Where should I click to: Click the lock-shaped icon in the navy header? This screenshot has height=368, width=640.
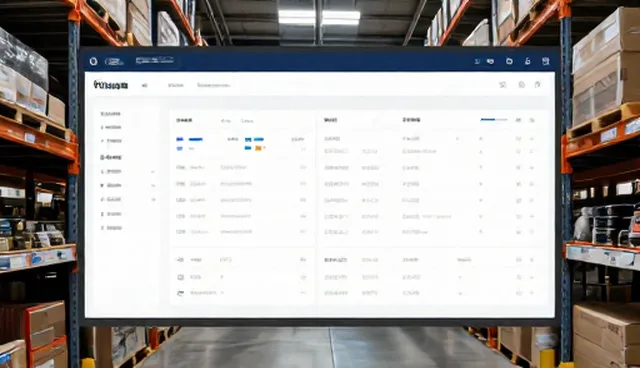pos(527,61)
